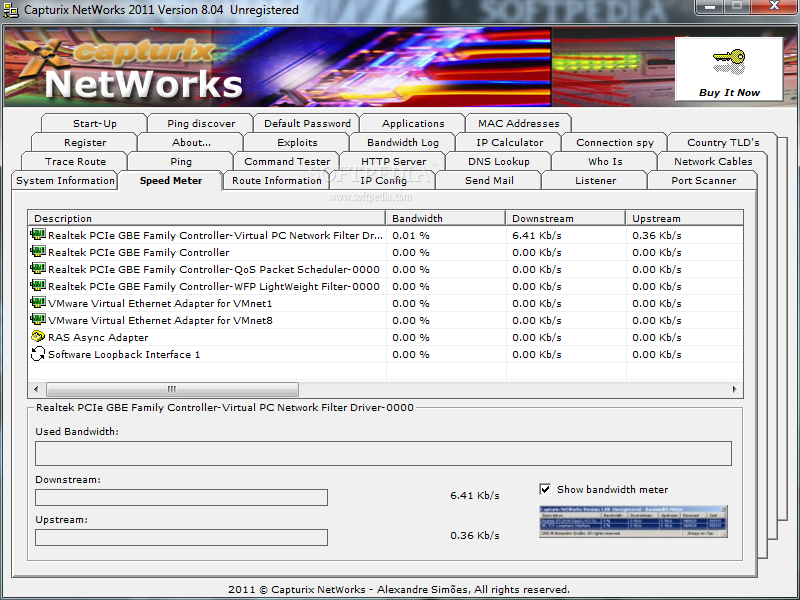Go to the Applications tab

pos(413,123)
